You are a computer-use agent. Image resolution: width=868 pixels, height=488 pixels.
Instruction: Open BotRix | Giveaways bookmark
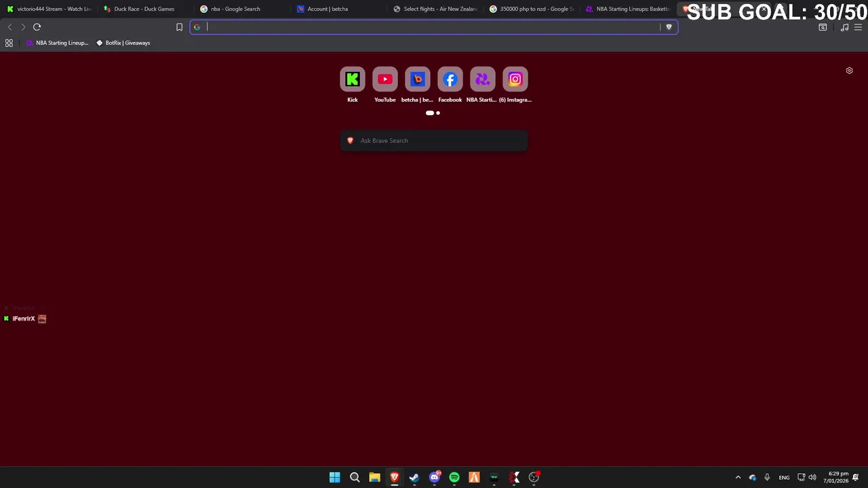click(x=123, y=43)
